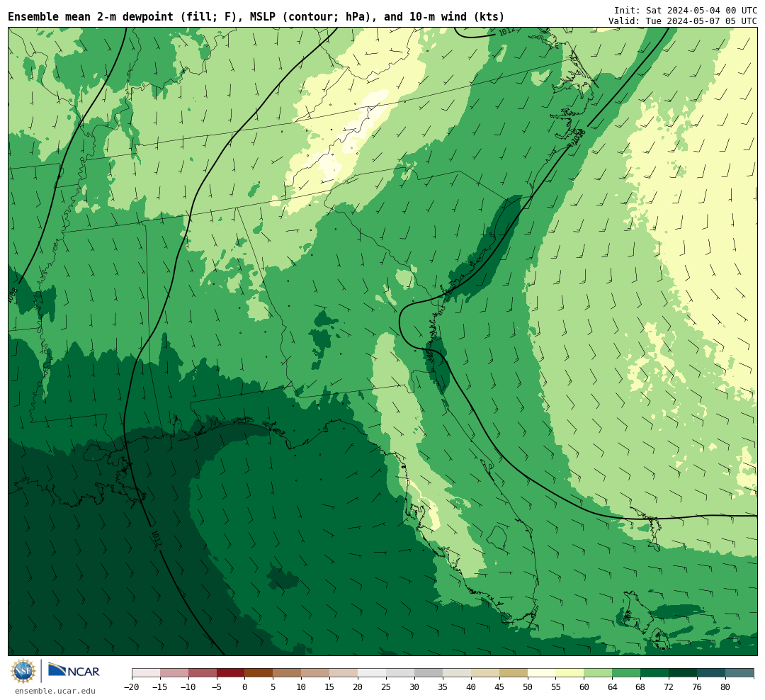The width and height of the screenshot is (765, 700).
Task: Pick the 68 to 72 dark green swatch
Action: click(x=655, y=673)
